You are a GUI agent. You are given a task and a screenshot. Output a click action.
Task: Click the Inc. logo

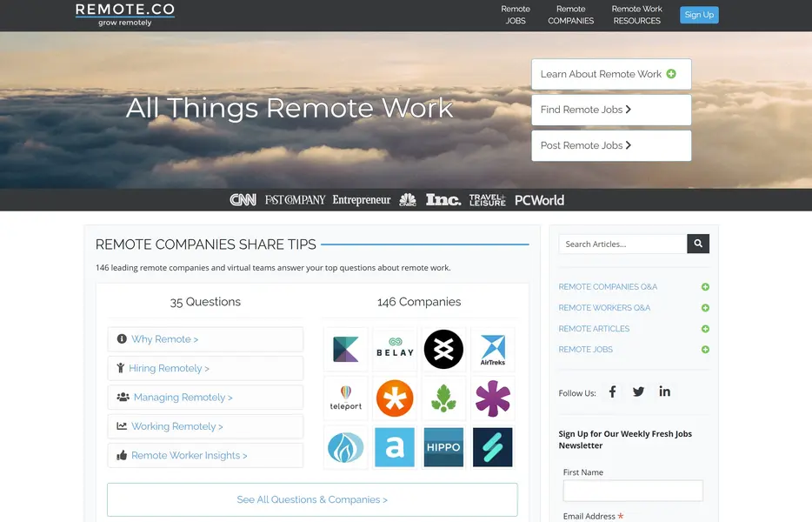pos(443,199)
